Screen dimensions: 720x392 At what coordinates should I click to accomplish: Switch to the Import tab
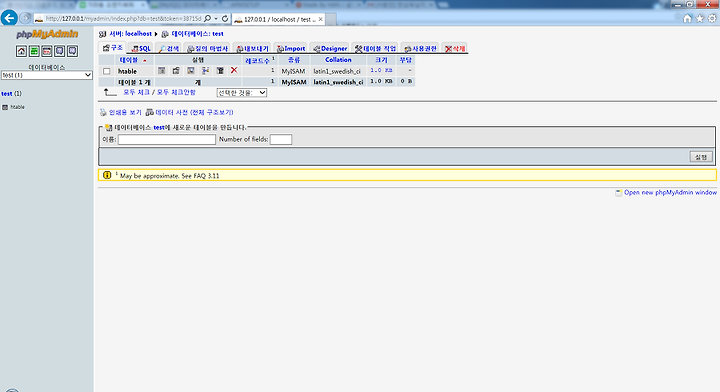point(291,48)
